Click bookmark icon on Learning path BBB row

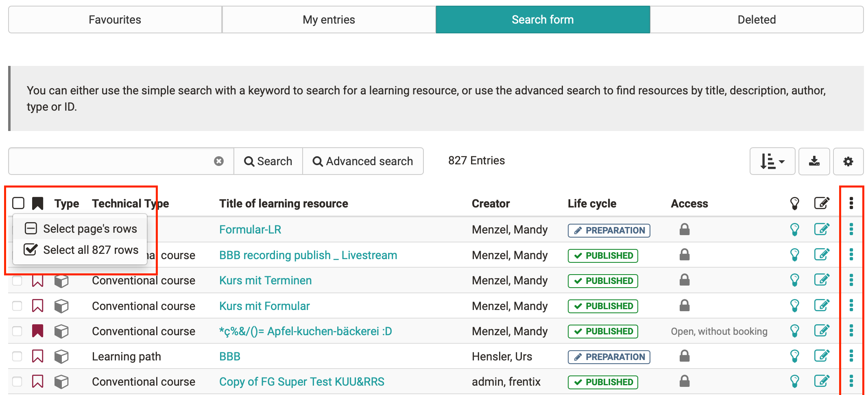[x=37, y=356]
